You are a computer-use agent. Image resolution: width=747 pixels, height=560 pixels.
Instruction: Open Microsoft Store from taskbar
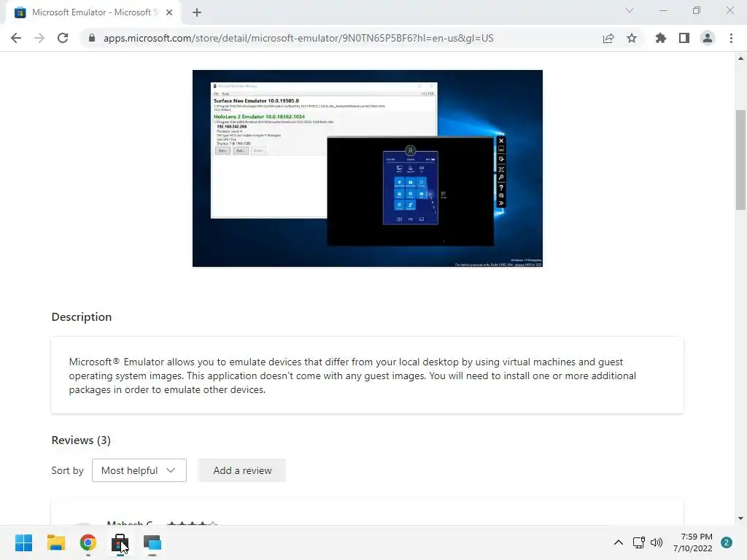click(120, 542)
